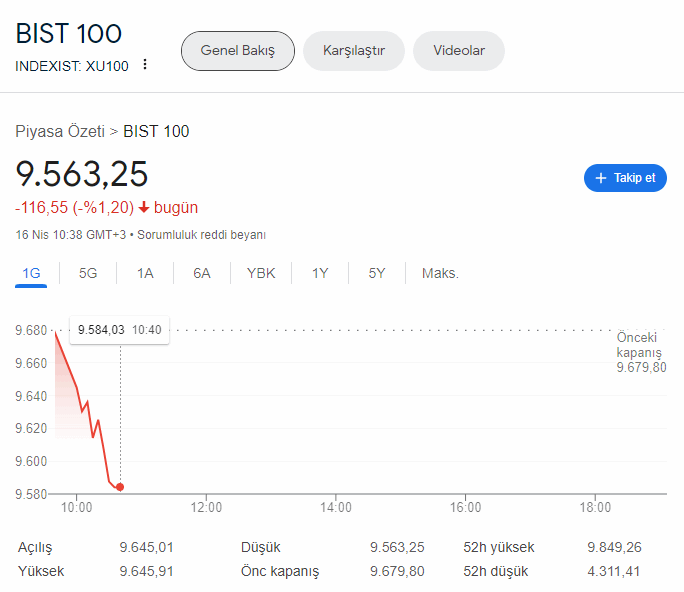Screen dimensions: 684x592
Task: Select the 1G time range
Action: (x=31, y=273)
